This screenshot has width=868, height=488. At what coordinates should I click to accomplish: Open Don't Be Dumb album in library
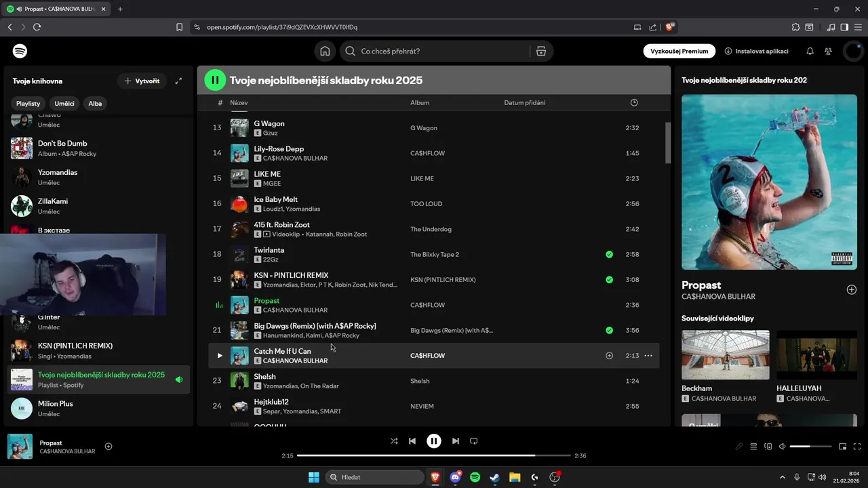tap(100, 148)
